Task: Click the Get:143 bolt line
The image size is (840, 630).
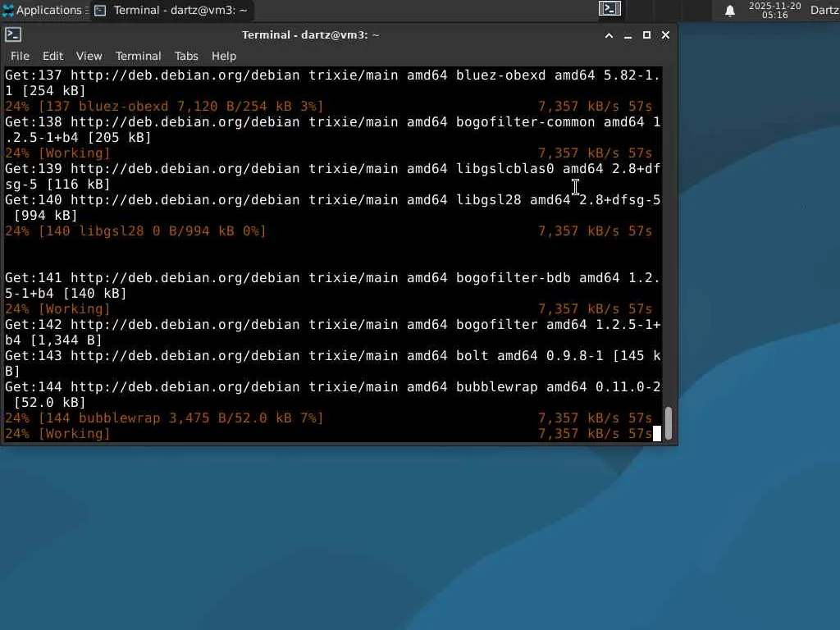Action: (333, 363)
